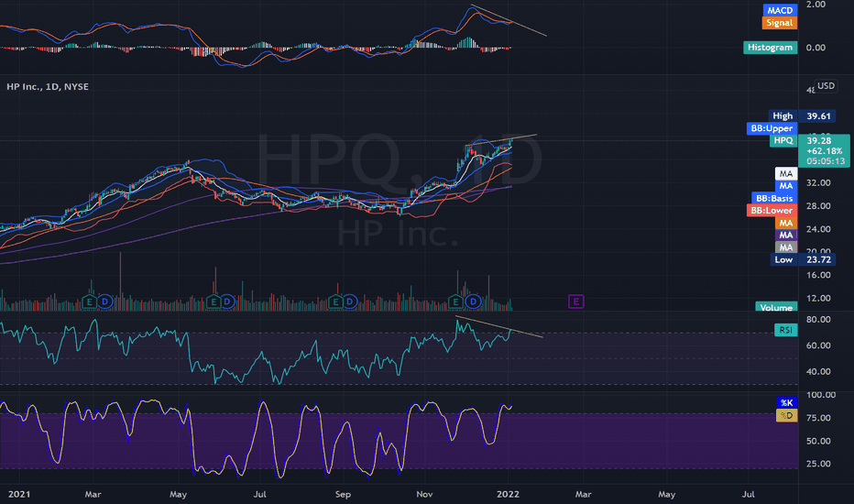This screenshot has height=504, width=854.
Task: Select the rising trendline above price candles
Action: pos(501,140)
